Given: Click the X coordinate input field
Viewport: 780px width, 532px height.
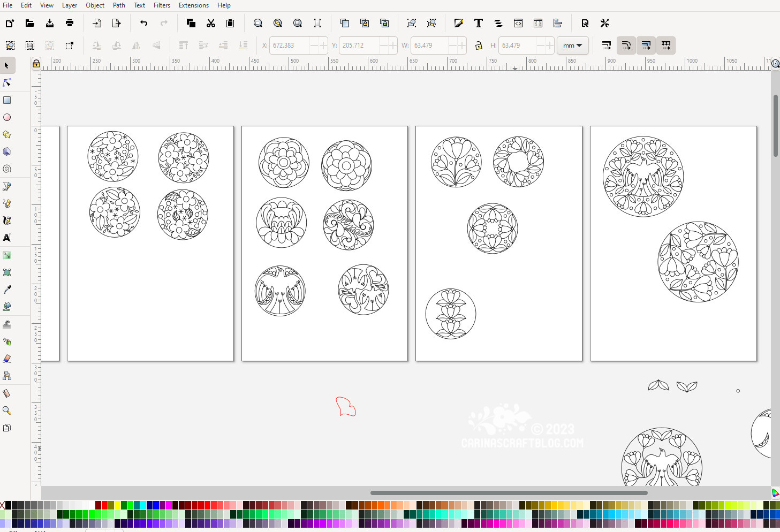Looking at the screenshot, I should (290, 45).
